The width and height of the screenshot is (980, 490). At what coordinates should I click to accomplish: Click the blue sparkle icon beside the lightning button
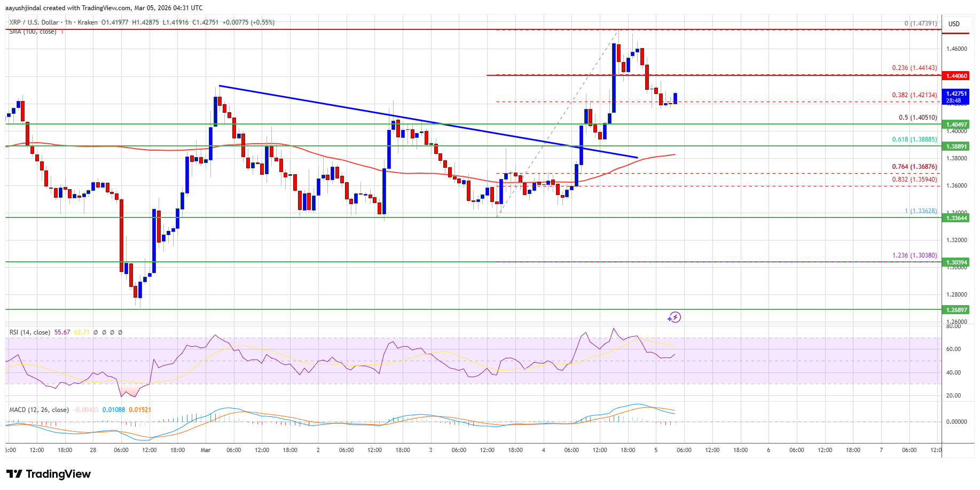tap(670, 319)
